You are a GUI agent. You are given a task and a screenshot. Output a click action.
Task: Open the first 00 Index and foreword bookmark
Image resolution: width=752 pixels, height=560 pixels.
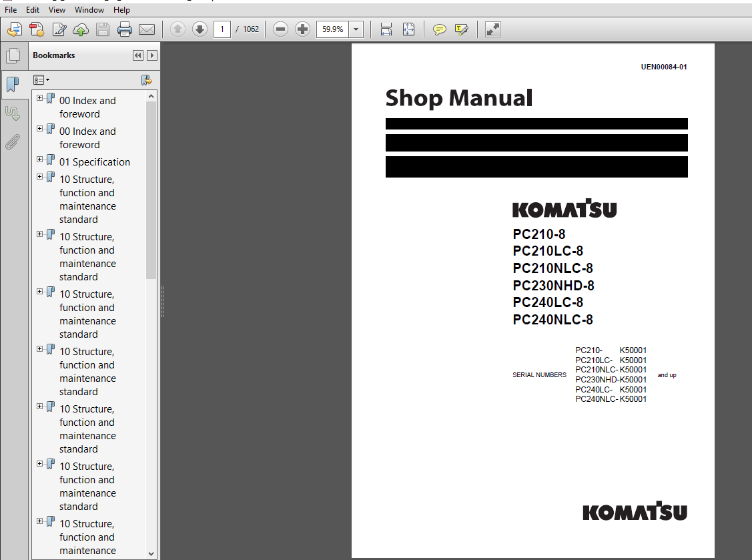[87, 107]
